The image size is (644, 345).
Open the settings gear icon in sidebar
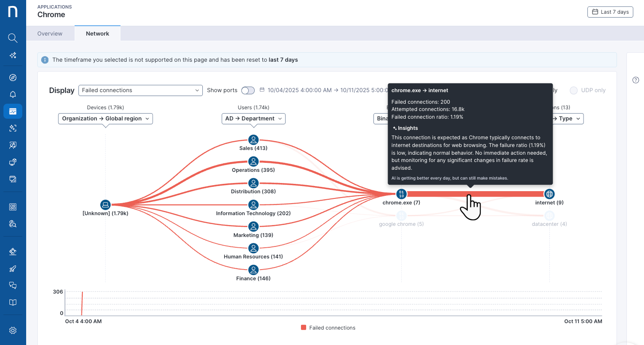pos(13,330)
